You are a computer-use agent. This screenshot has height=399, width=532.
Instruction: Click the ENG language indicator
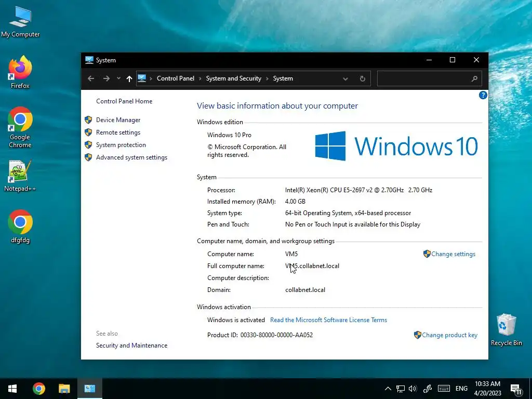tap(461, 389)
